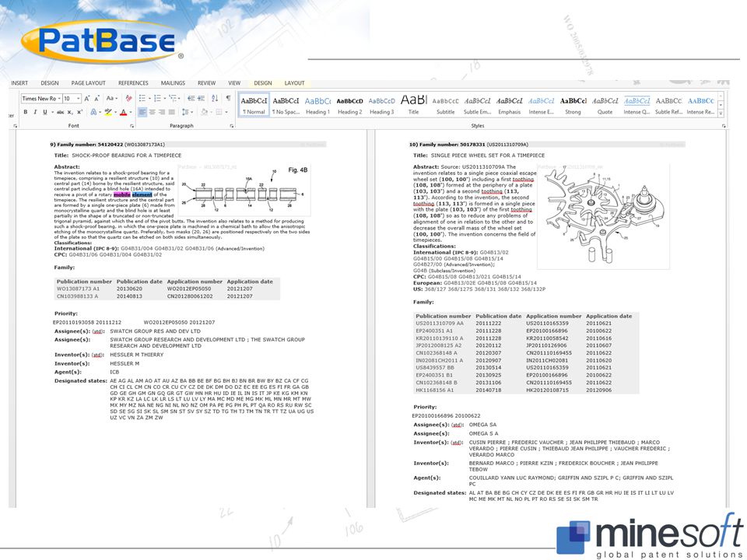
Task: Expand bullet library arrow
Action: tap(149, 98)
